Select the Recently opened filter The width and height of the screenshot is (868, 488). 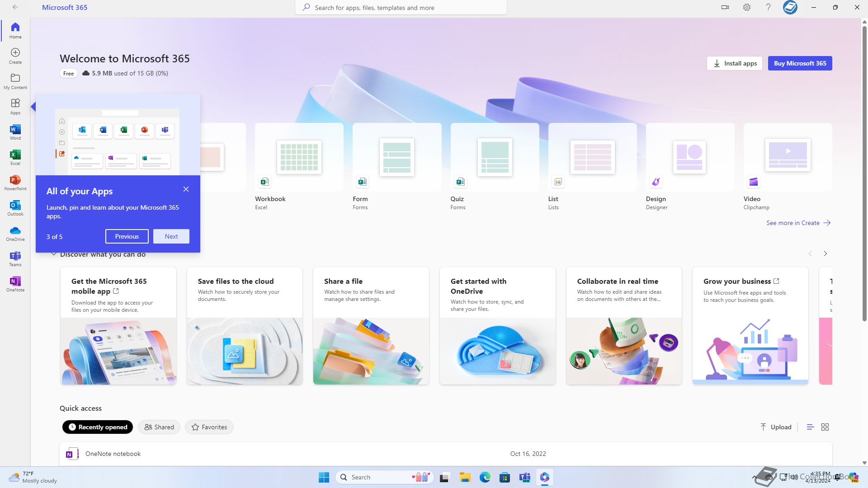pyautogui.click(x=98, y=427)
